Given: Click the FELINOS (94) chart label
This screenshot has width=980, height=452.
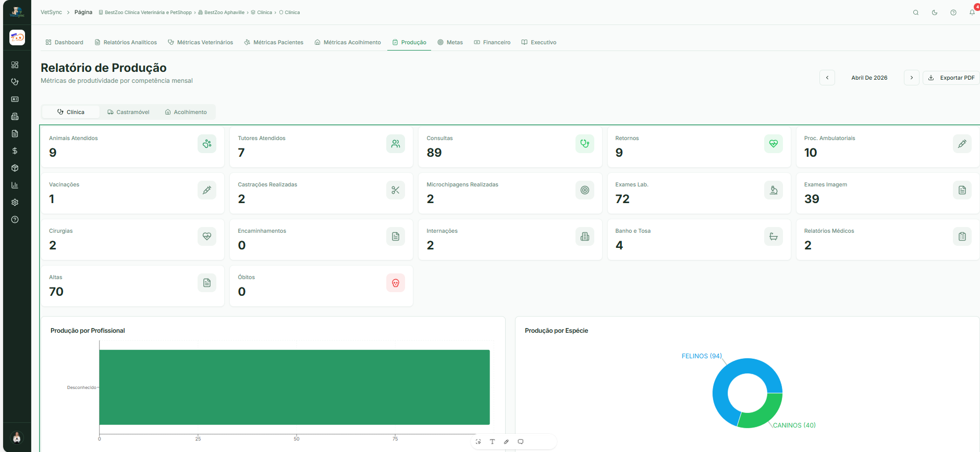Looking at the screenshot, I should [702, 356].
